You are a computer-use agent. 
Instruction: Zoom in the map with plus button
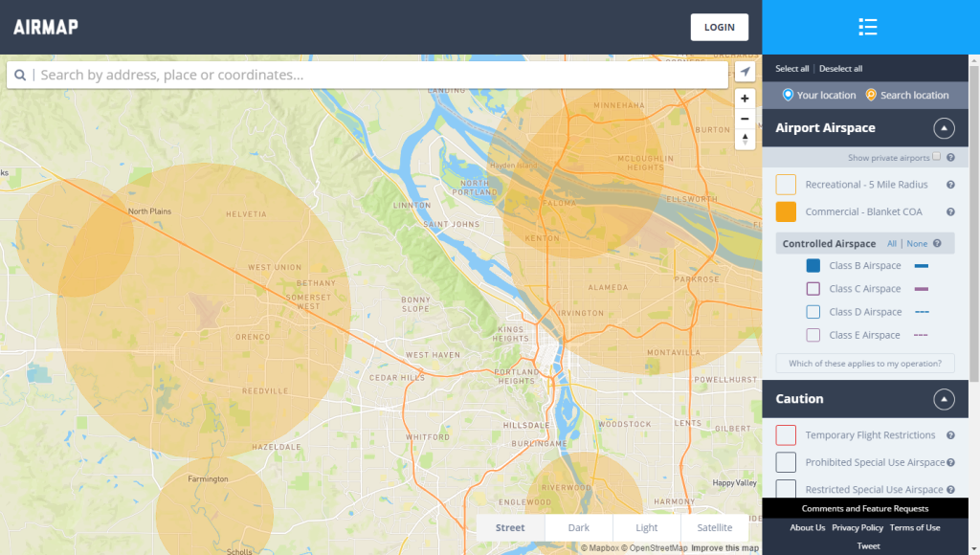coord(745,99)
